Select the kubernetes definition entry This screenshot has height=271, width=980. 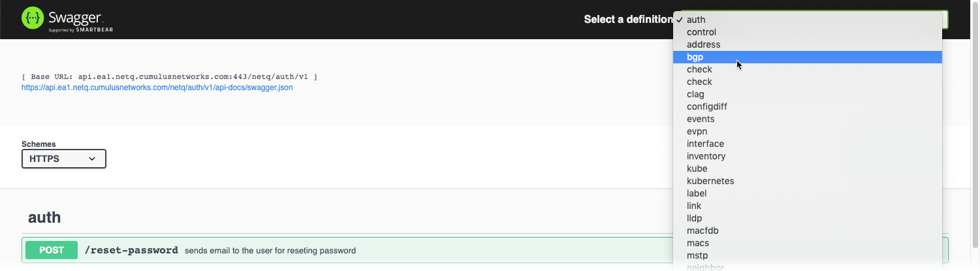tap(710, 182)
